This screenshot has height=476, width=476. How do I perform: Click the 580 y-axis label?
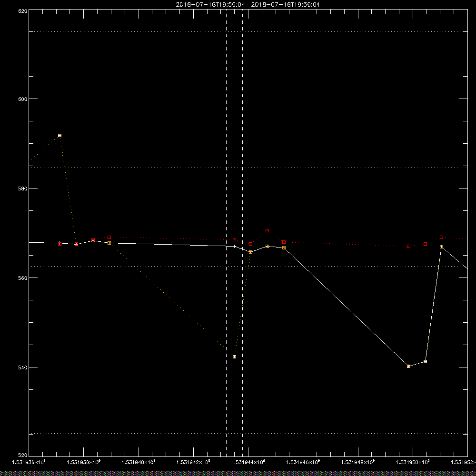coord(23,188)
